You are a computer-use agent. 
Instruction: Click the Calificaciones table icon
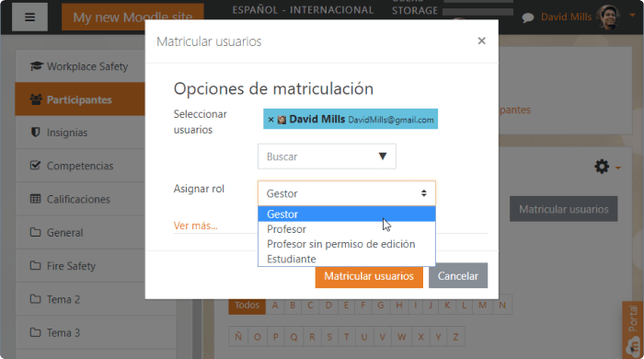(35, 199)
